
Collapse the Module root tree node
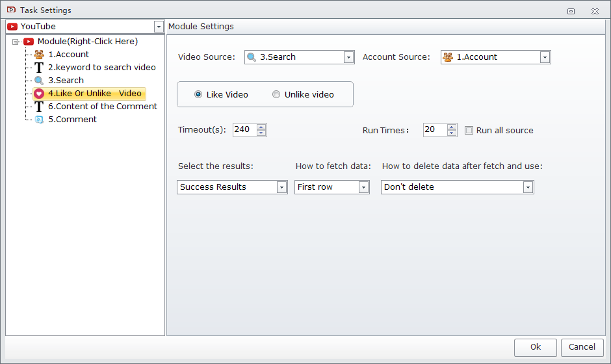click(15, 42)
